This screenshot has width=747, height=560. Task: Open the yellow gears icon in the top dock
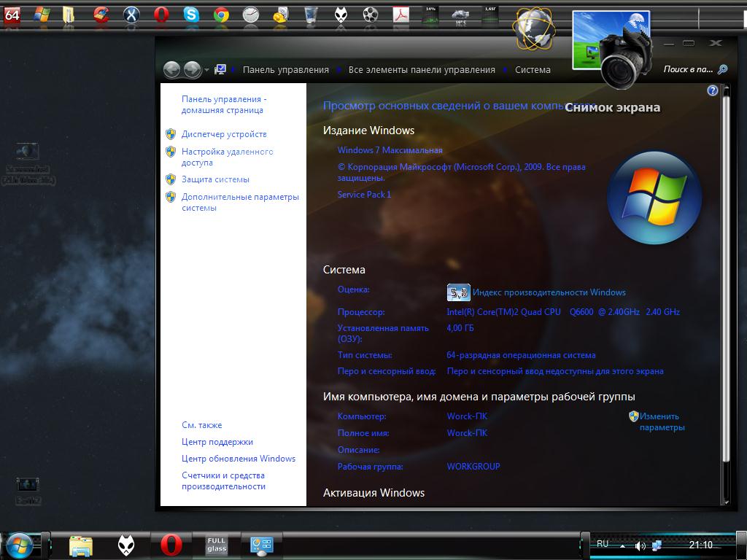(x=281, y=15)
